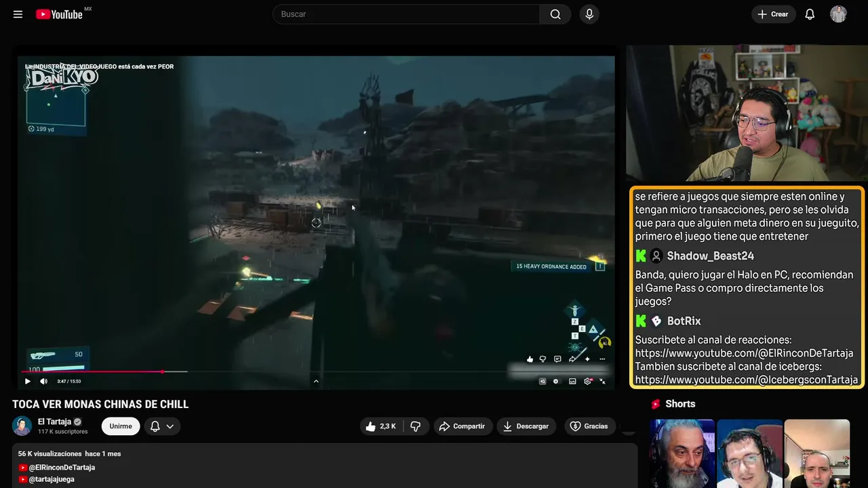Click the subscription notification bell
Image resolution: width=868 pixels, height=488 pixels.
[x=155, y=426]
